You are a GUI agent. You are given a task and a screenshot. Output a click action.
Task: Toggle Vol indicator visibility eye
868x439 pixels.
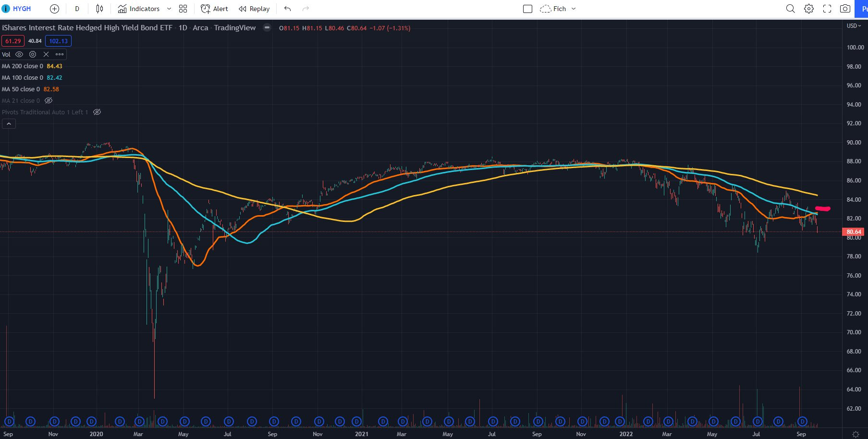click(x=19, y=54)
